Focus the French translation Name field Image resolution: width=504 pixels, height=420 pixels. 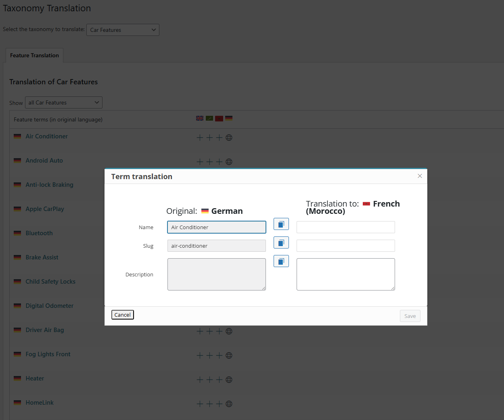tap(346, 227)
